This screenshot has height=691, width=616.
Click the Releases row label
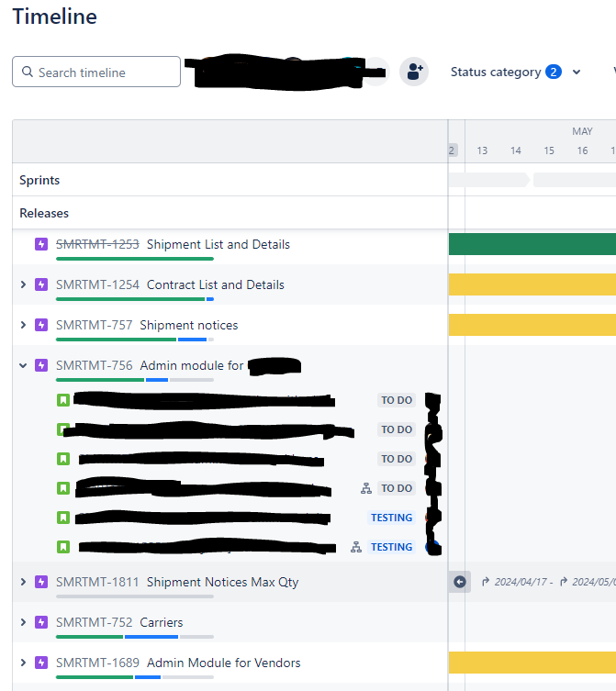click(44, 213)
